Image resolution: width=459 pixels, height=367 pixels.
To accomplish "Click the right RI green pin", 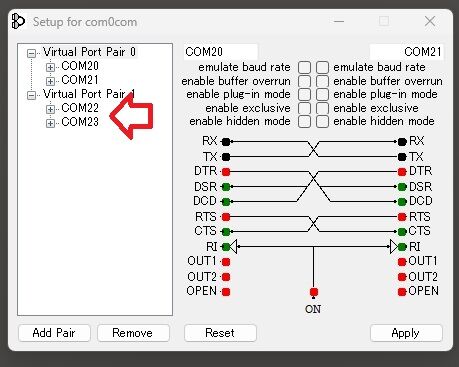I will [x=402, y=247].
